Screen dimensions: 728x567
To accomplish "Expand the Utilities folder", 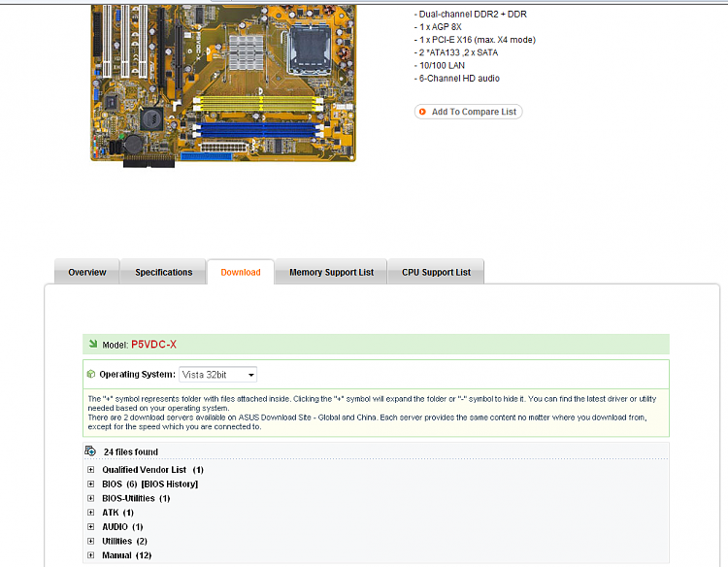I will pos(91,541).
